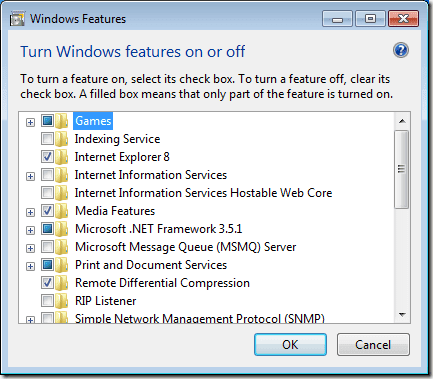The width and height of the screenshot is (433, 379).
Task: Select Microsoft Message Queue (MSMQ) Server label
Action: (186, 247)
